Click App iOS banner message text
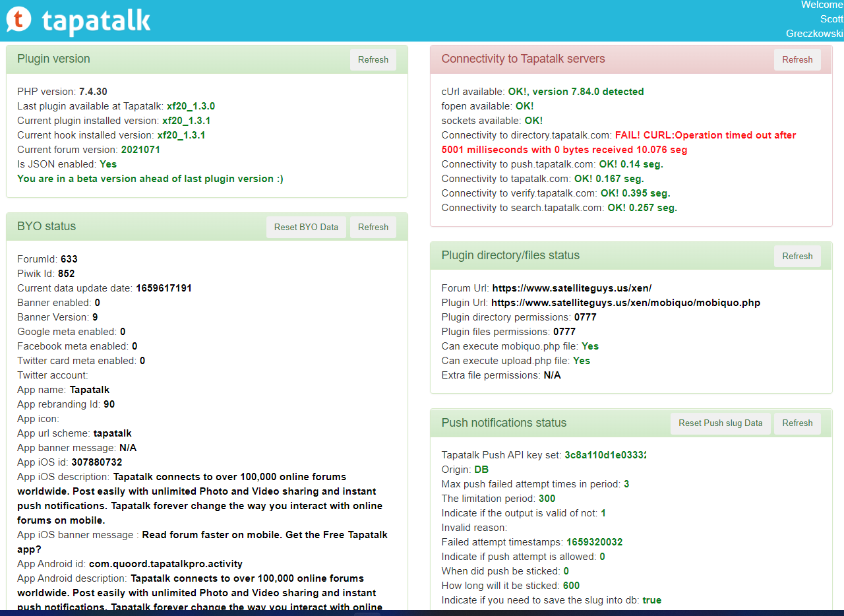844x616 pixels. point(202,542)
